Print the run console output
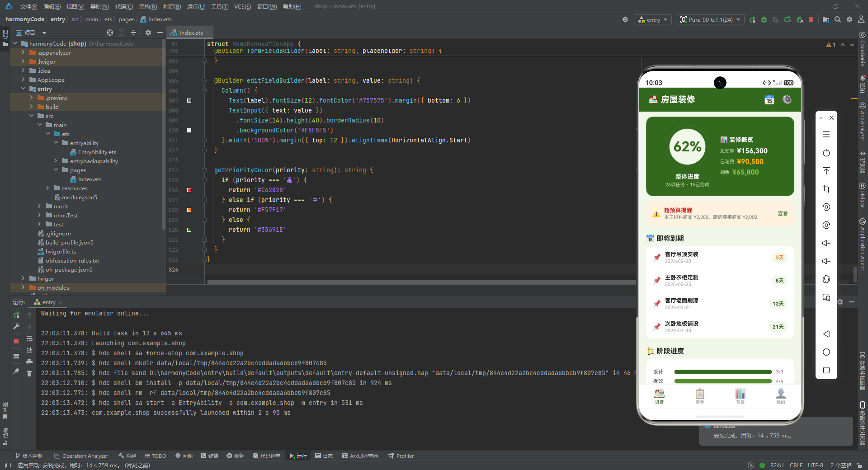Image resolution: width=868 pixels, height=470 pixels. click(29, 362)
